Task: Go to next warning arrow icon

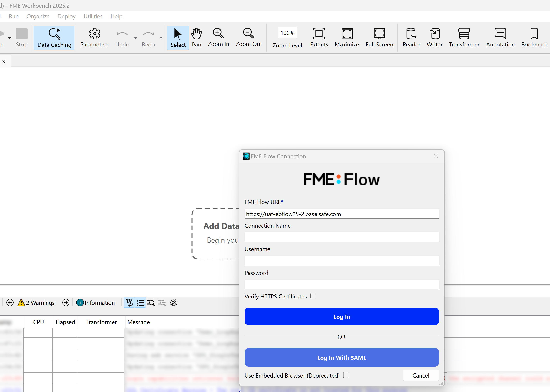Action: click(66, 302)
